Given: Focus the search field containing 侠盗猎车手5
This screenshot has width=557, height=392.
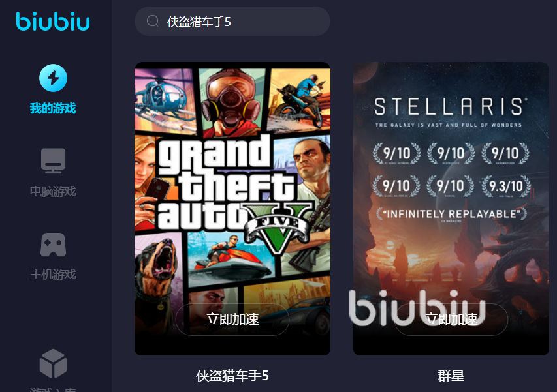Looking at the screenshot, I should click(232, 22).
